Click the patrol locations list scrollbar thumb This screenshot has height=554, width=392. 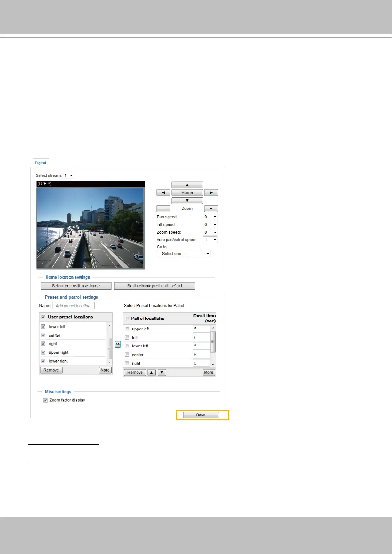[x=213, y=342]
